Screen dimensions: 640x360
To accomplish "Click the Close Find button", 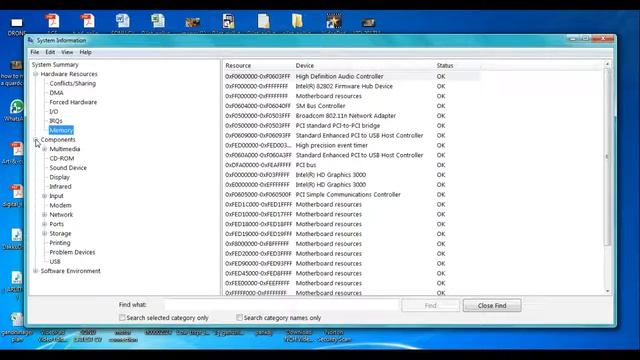I will (492, 305).
